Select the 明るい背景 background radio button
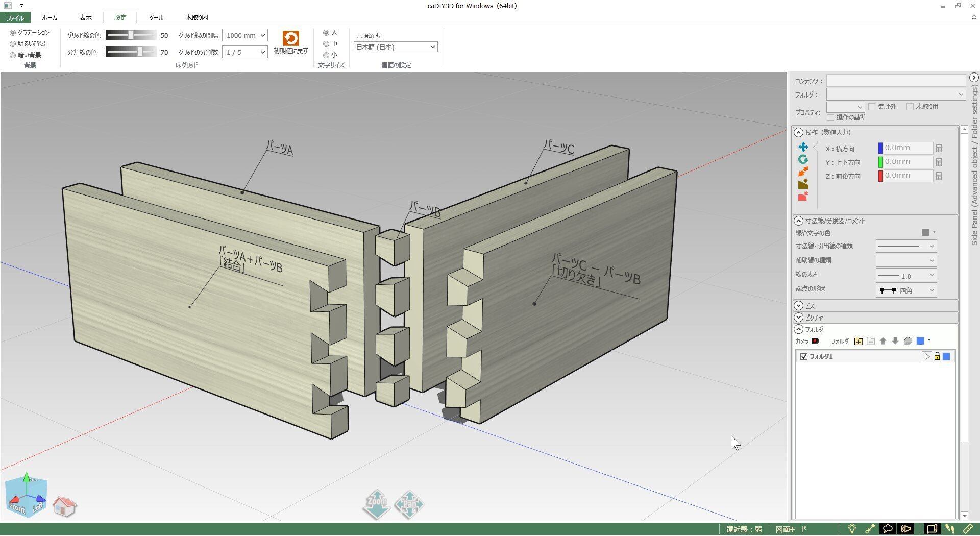Viewport: 980px width, 536px height. coord(13,44)
